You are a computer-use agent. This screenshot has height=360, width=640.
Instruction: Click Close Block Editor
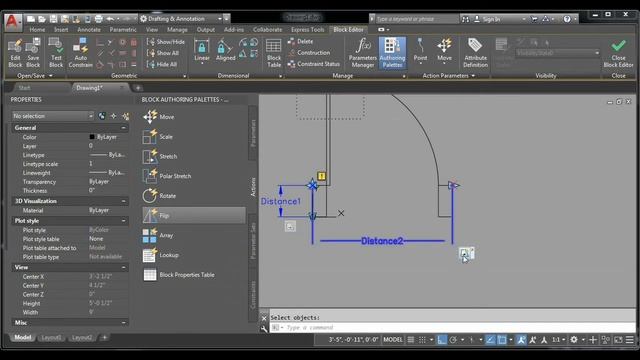[x=618, y=53]
